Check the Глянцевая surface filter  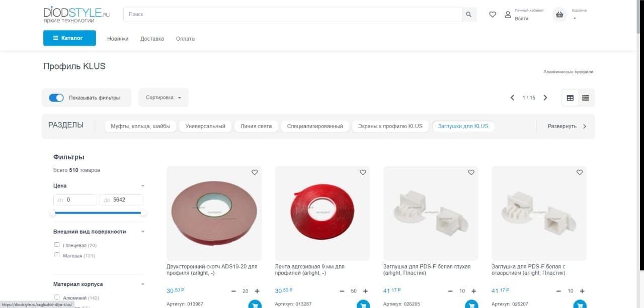(x=57, y=245)
